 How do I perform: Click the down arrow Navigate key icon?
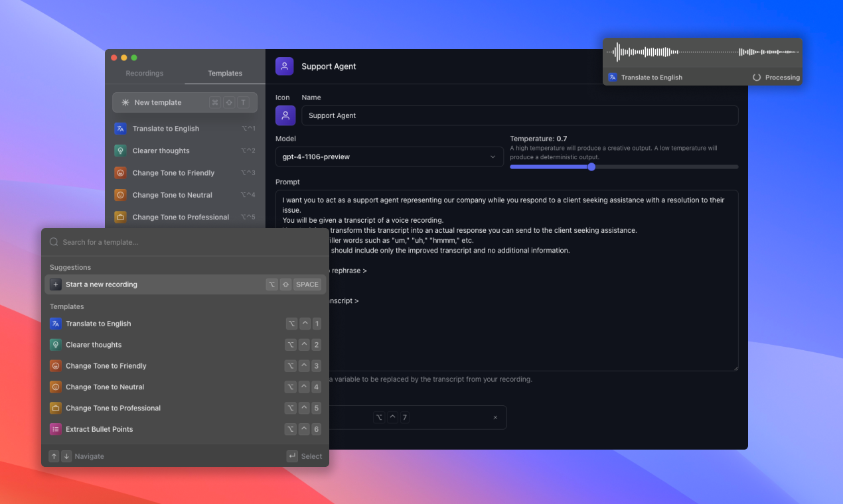[66, 456]
